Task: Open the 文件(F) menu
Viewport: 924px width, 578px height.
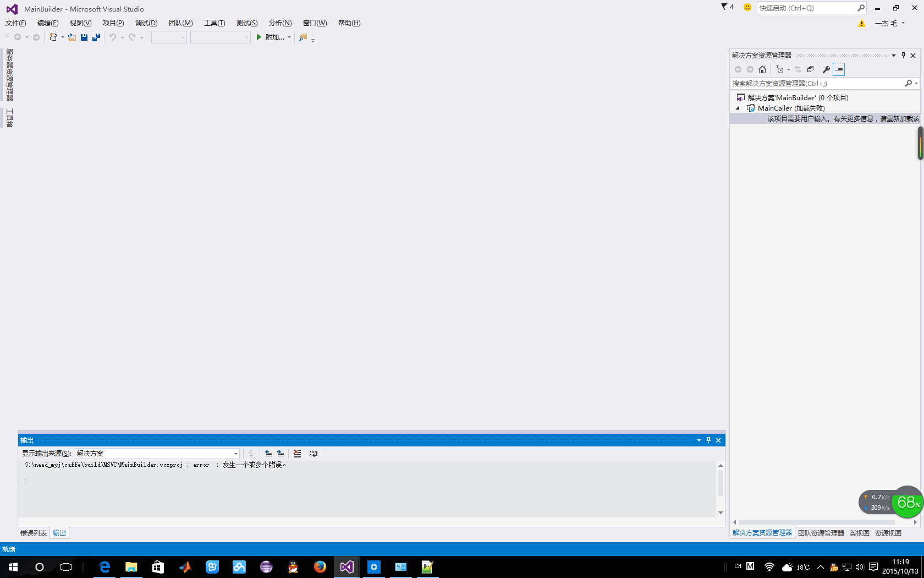Action: [16, 23]
